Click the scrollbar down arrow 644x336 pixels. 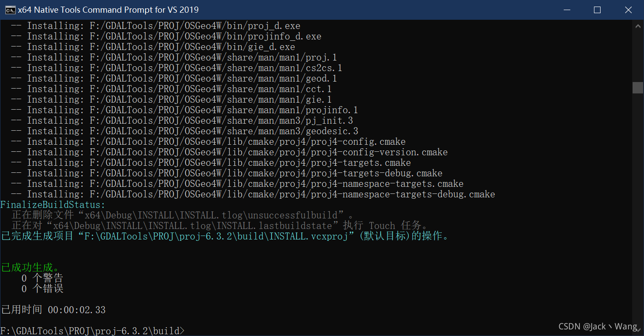638,330
